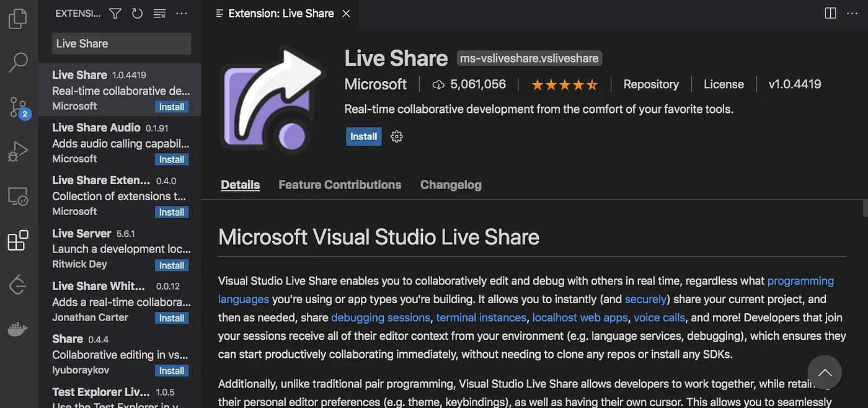This screenshot has width=868, height=408.
Task: Switch to the Changelog tab
Action: 451,185
